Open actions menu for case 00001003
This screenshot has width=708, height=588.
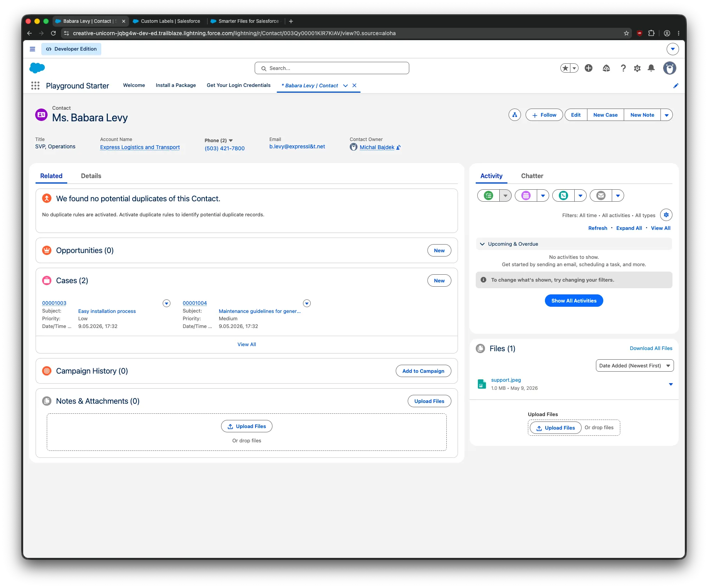coord(167,304)
